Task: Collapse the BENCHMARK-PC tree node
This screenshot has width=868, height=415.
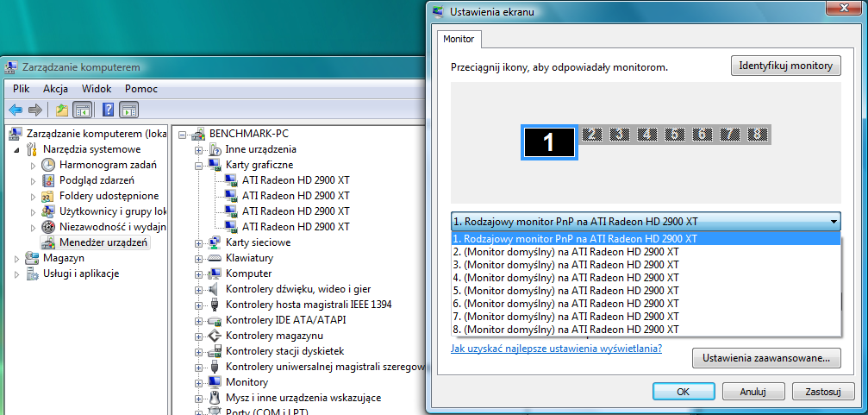Action: [x=183, y=134]
